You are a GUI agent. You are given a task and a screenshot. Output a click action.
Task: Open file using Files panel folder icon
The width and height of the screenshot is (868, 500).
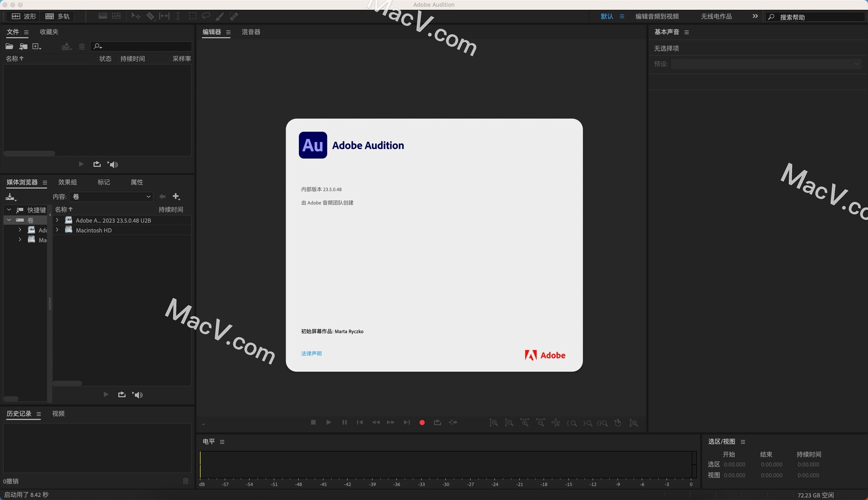point(9,47)
